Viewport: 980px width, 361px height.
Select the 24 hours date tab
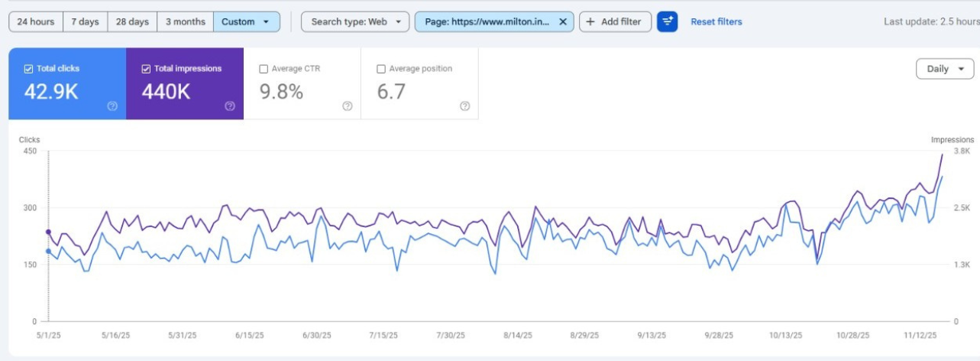(35, 21)
